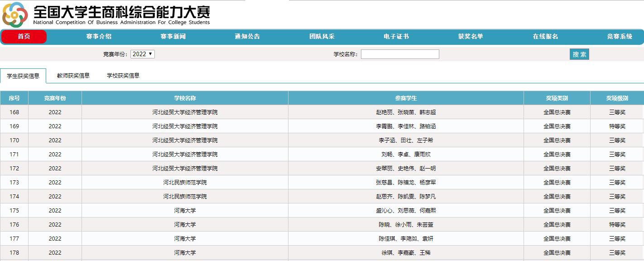The height and width of the screenshot is (261, 644).
Task: Open the 赛事介绍 menu item
Action: (99, 37)
